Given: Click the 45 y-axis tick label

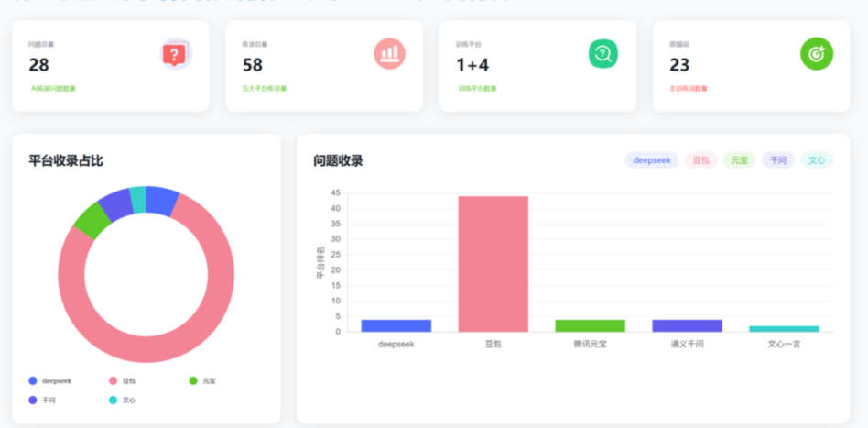Looking at the screenshot, I should (335, 193).
